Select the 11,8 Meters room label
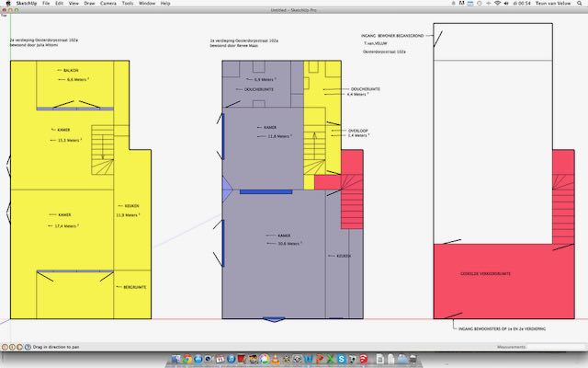Image resolution: width=588 pixels, height=368 pixels. (x=279, y=136)
